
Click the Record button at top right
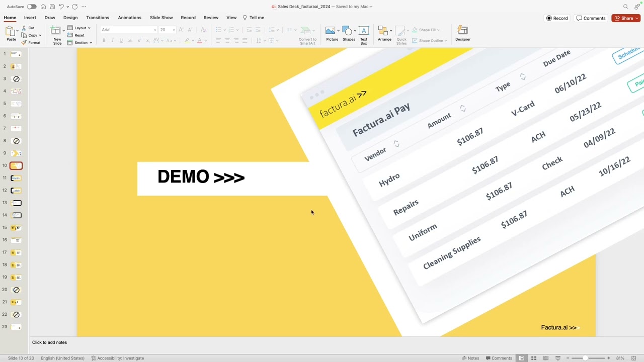(x=557, y=18)
